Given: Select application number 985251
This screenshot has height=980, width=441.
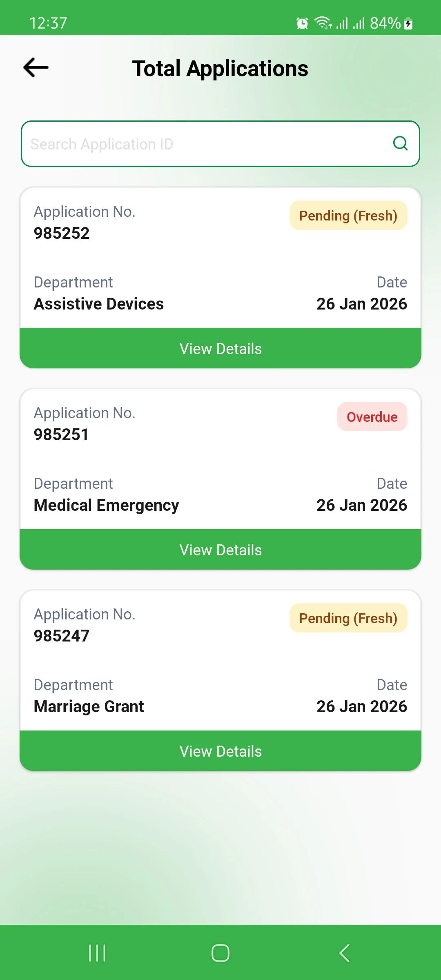Looking at the screenshot, I should pyautogui.click(x=61, y=435).
